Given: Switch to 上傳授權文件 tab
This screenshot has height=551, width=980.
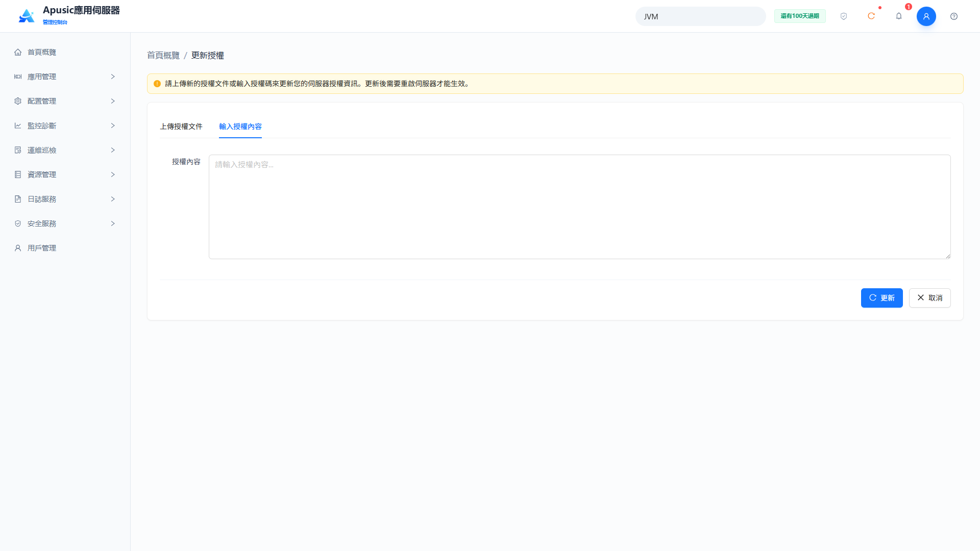Looking at the screenshot, I should [x=181, y=127].
